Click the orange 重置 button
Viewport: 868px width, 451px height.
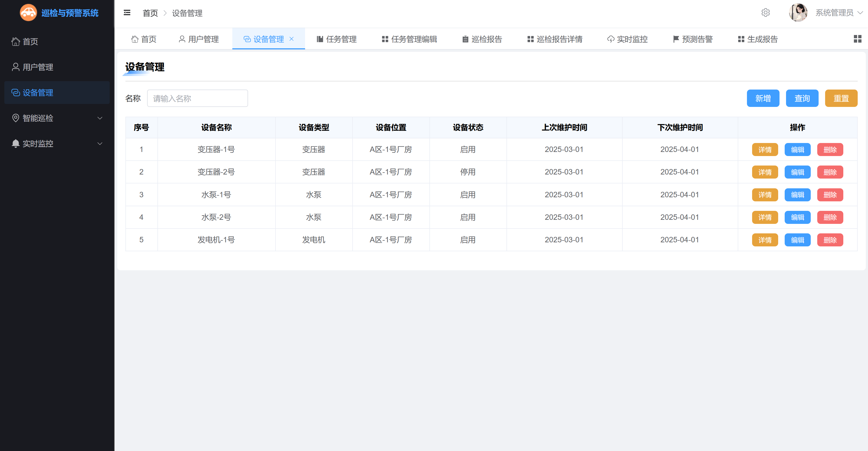pos(841,98)
